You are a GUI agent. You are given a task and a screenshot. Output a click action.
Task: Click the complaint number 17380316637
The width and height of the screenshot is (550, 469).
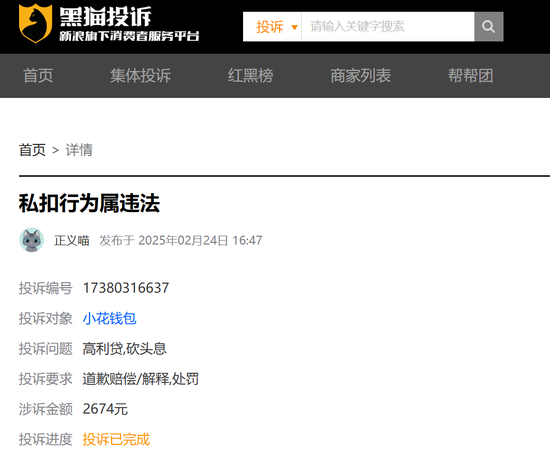[126, 288]
